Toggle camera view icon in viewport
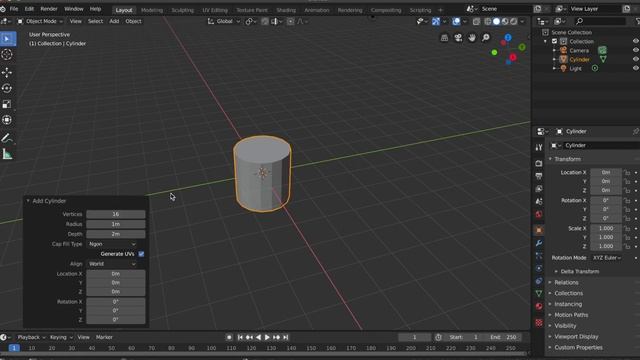 (458, 38)
